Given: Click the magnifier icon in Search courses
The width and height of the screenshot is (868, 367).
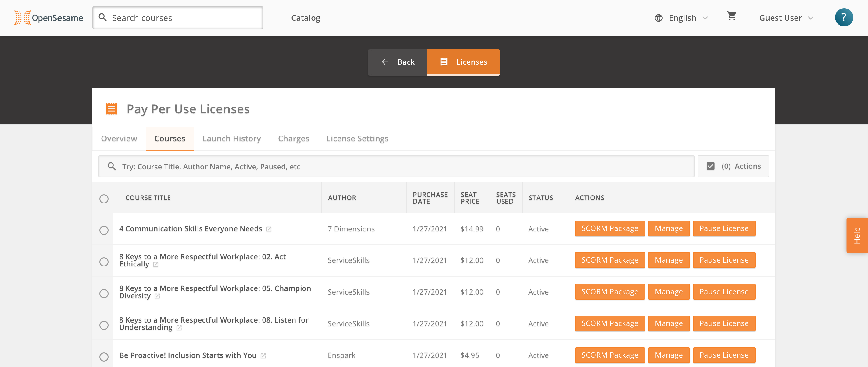Looking at the screenshot, I should pyautogui.click(x=102, y=17).
